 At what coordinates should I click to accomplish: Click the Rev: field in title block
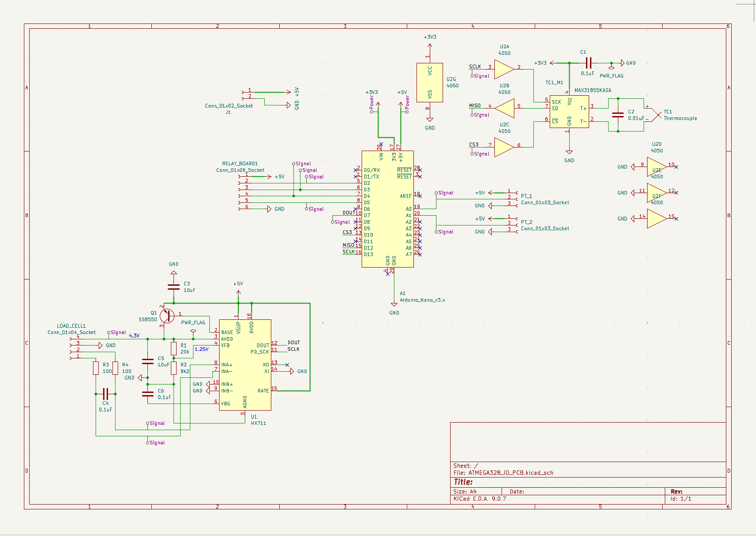[x=676, y=492]
